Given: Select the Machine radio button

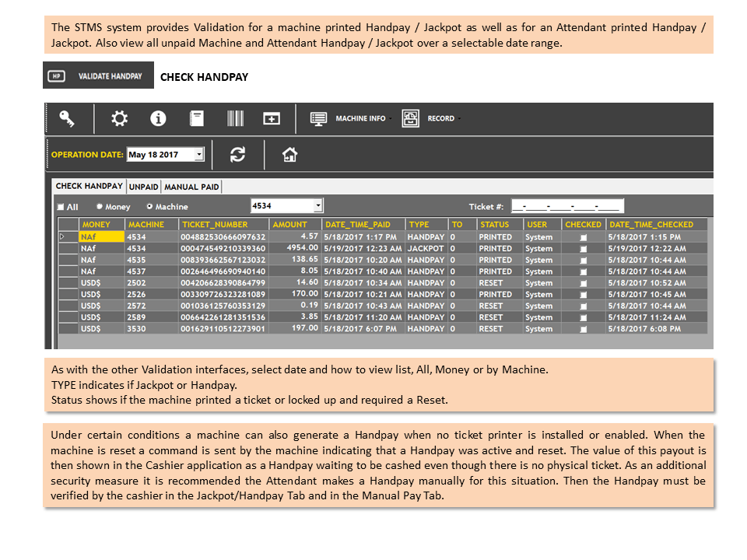Looking at the screenshot, I should coord(149,207).
